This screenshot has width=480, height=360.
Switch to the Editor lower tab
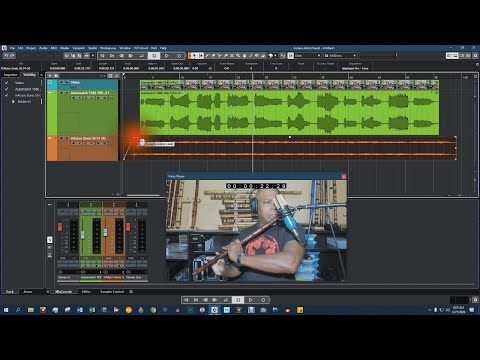tap(86, 292)
